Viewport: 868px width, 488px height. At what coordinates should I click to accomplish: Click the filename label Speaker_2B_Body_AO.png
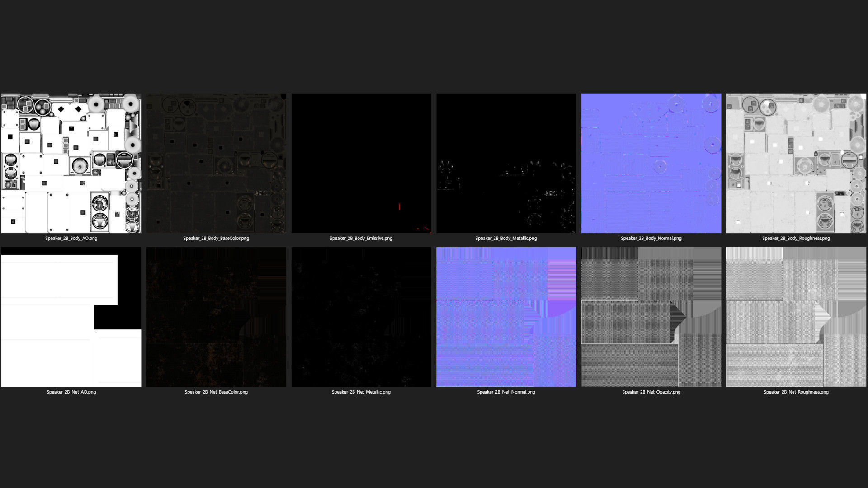pyautogui.click(x=71, y=238)
